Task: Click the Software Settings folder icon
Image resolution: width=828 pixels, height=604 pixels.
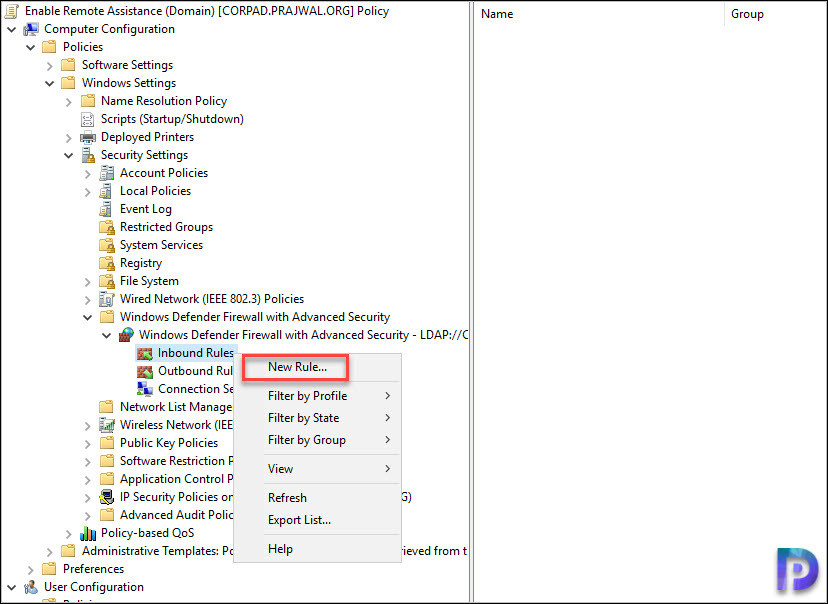Action: tap(69, 65)
